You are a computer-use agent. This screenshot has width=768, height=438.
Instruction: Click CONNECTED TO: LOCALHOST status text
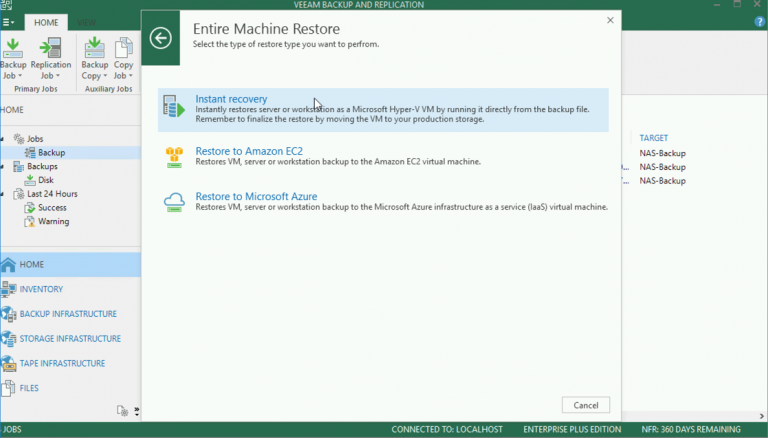447,430
